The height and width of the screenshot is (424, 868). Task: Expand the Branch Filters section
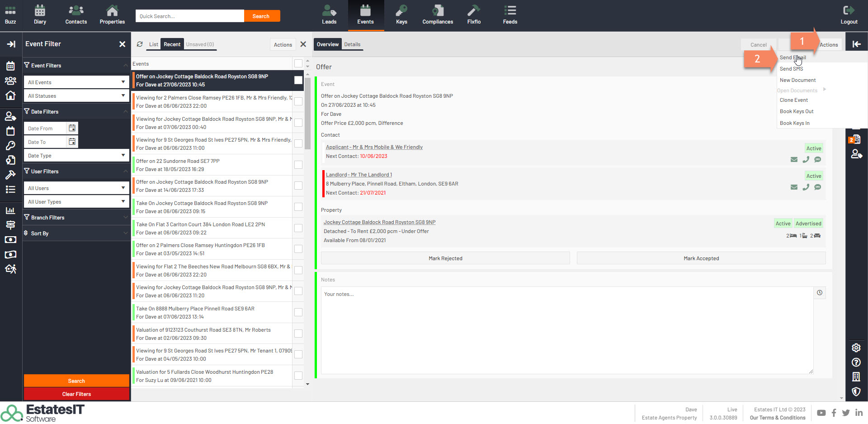[x=76, y=218]
